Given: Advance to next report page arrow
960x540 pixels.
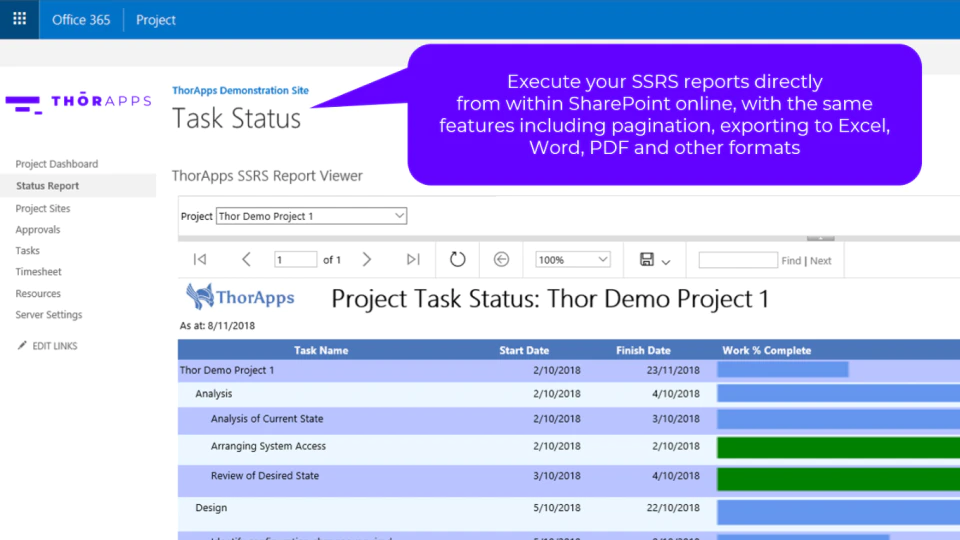Looking at the screenshot, I should tap(367, 260).
